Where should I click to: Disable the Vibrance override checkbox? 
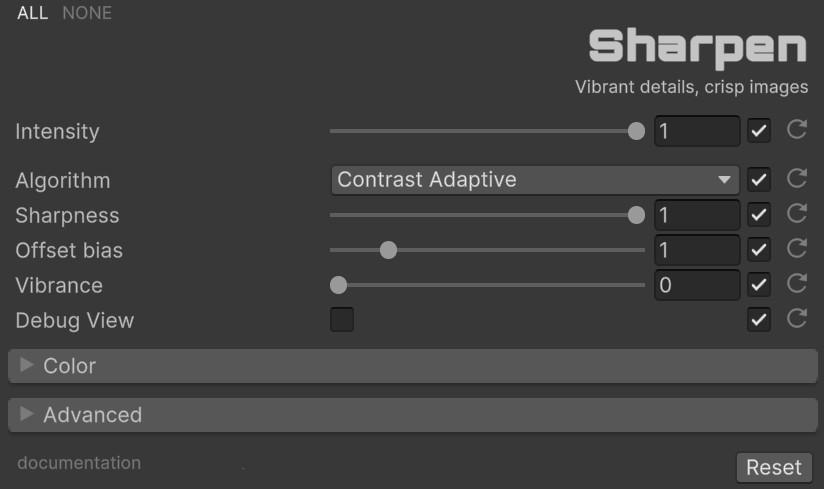tap(759, 285)
